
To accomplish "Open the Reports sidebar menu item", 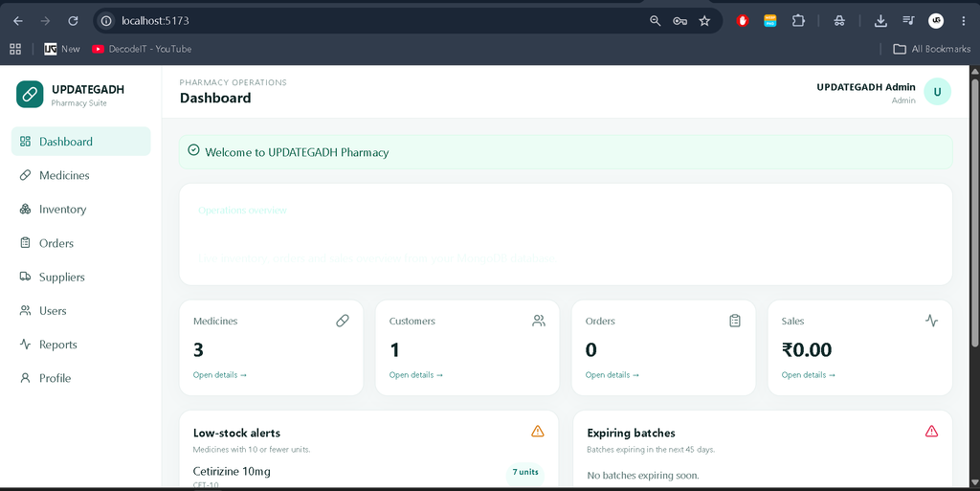I will (x=80, y=344).
